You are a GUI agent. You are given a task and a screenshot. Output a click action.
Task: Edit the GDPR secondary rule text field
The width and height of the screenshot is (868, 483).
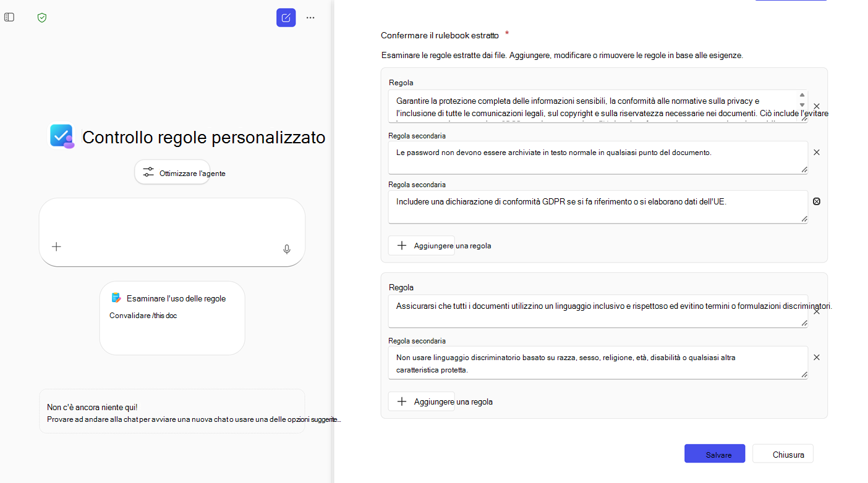click(x=598, y=207)
